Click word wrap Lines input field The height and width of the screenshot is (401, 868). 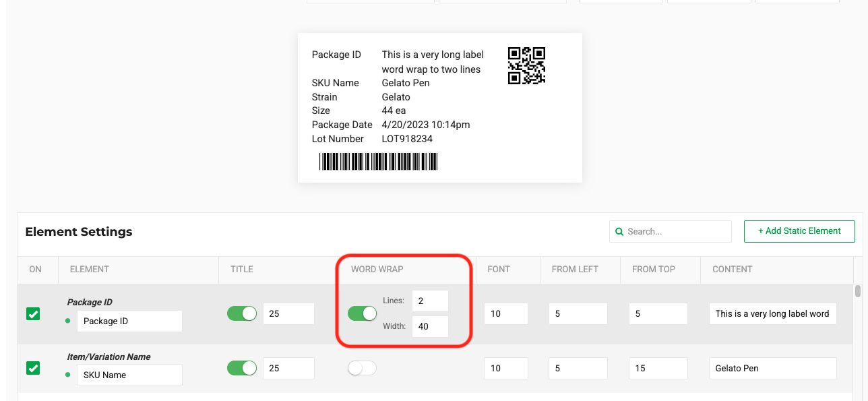(430, 301)
